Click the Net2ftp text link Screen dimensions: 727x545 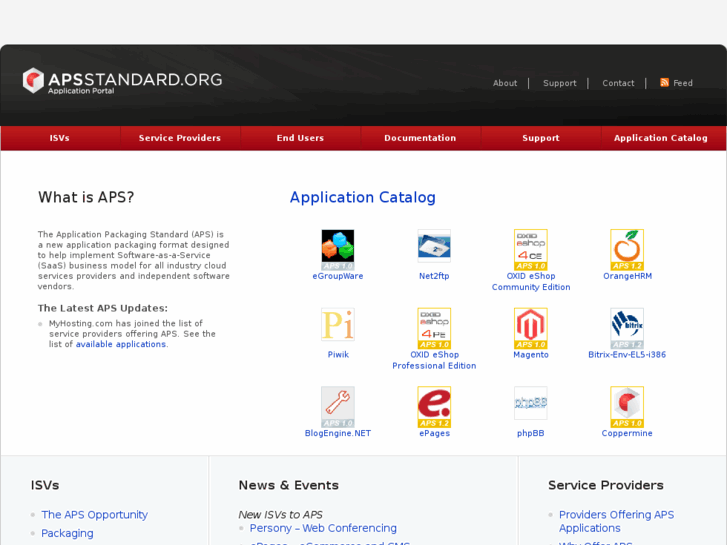[x=434, y=276]
